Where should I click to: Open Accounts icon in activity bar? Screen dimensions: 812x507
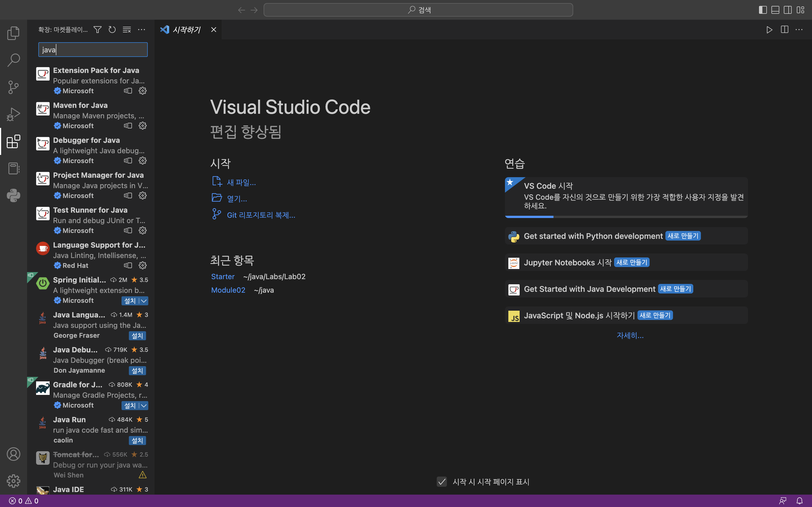(14, 454)
